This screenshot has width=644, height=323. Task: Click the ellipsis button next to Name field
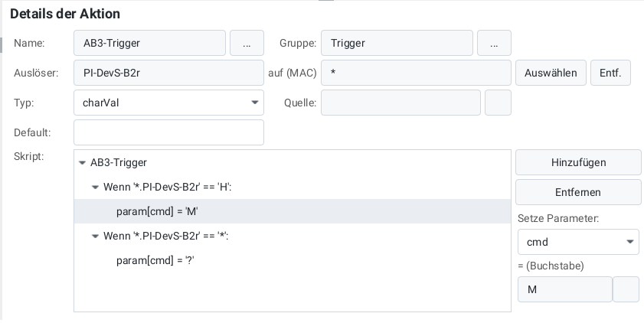[x=247, y=44]
